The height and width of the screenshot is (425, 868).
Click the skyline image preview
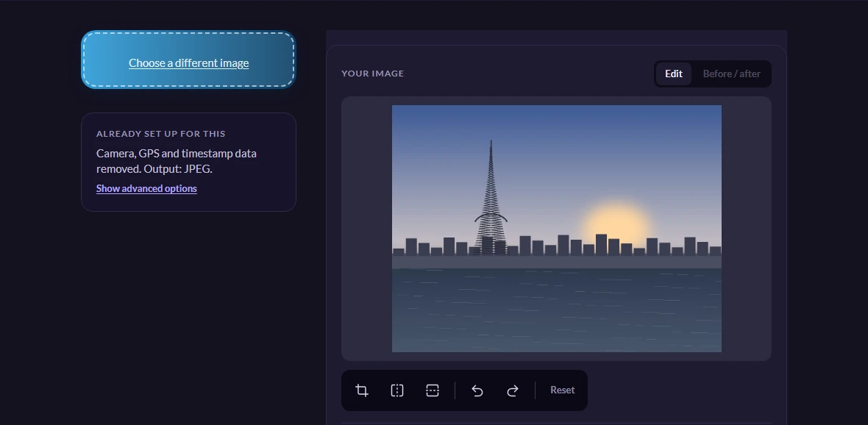(x=556, y=229)
